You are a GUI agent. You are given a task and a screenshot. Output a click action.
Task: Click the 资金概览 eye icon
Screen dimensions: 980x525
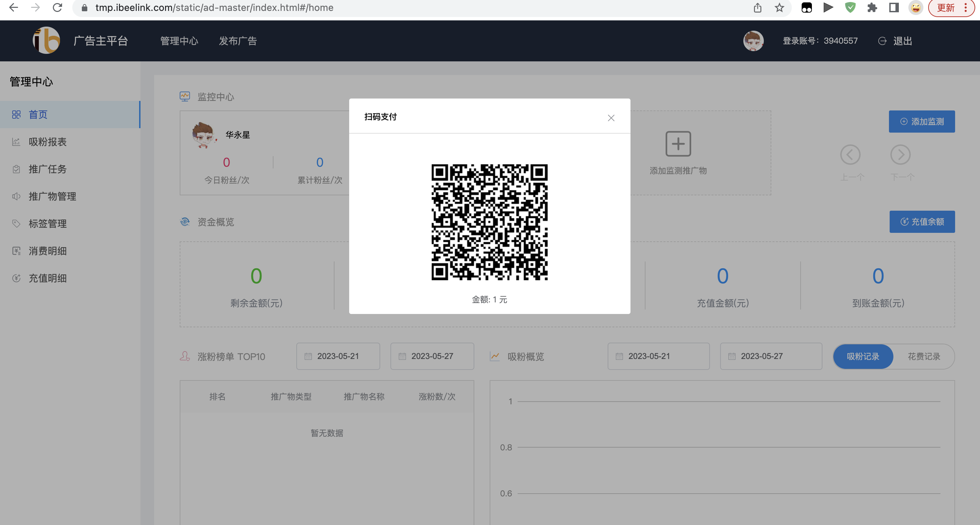(184, 222)
